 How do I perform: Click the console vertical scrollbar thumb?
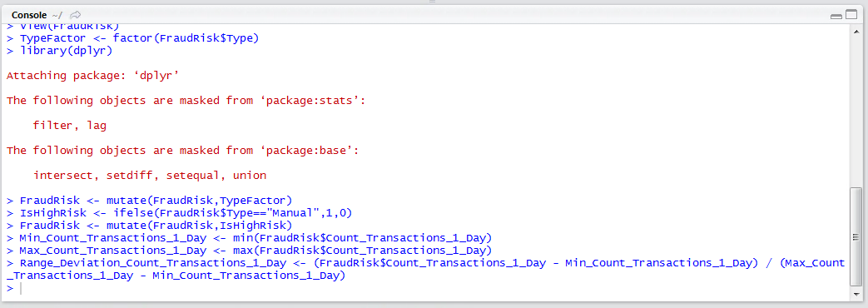(856, 237)
